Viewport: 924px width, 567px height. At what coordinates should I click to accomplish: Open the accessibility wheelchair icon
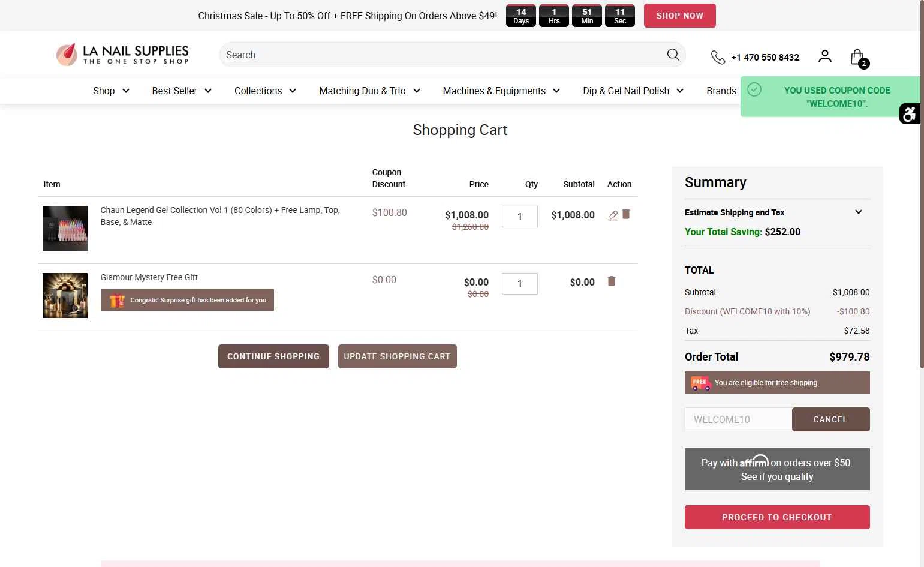910,113
